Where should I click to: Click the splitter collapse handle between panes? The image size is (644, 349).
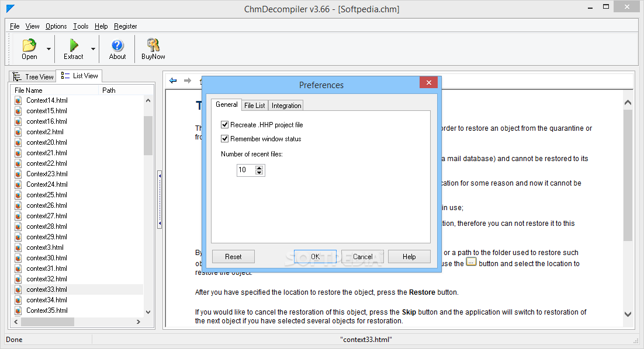[160, 200]
